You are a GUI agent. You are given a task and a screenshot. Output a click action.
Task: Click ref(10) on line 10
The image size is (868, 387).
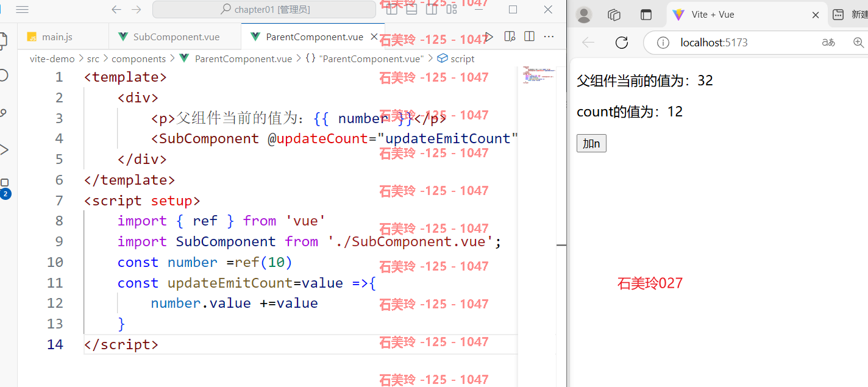pyautogui.click(x=263, y=262)
